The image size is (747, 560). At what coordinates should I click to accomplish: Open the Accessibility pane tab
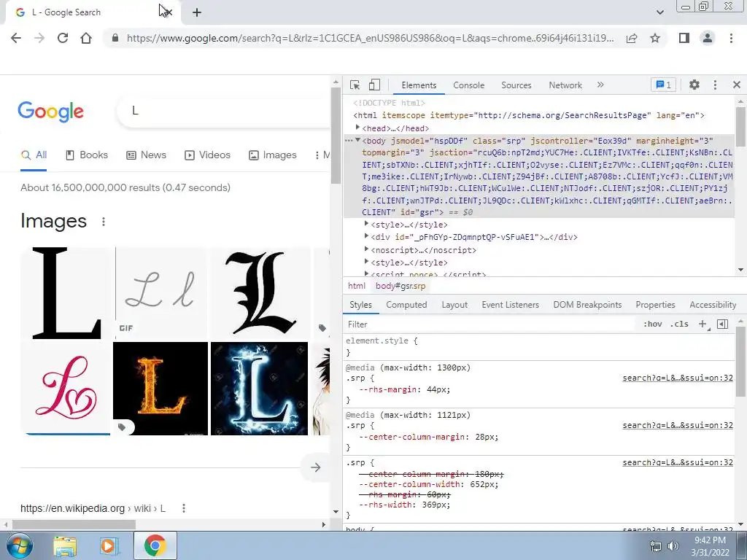pos(713,305)
